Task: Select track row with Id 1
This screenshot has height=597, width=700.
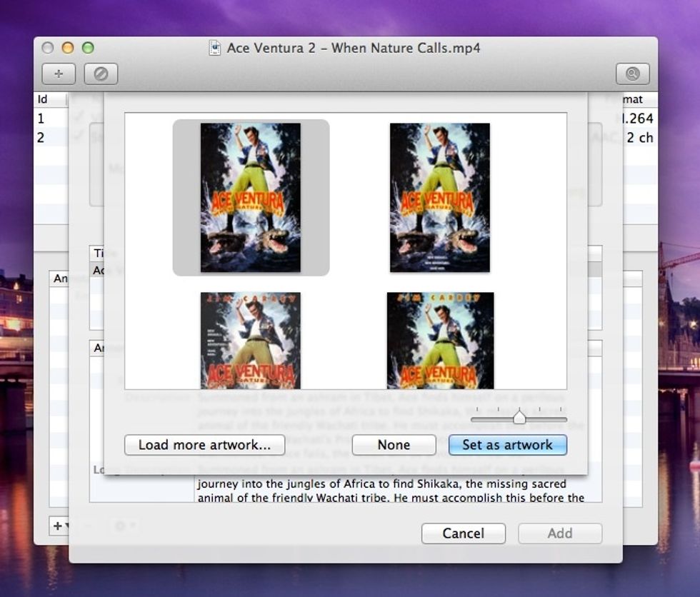Action: coord(51,119)
